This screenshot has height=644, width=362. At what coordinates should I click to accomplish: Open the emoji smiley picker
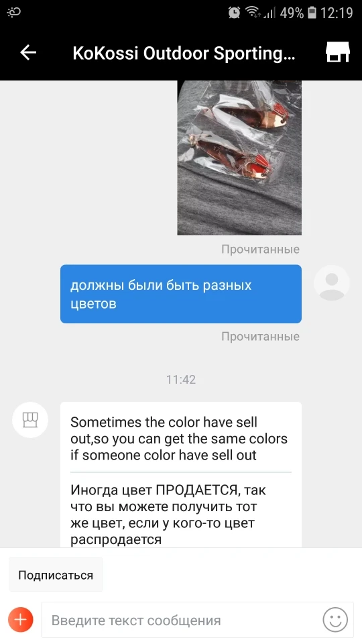335,620
